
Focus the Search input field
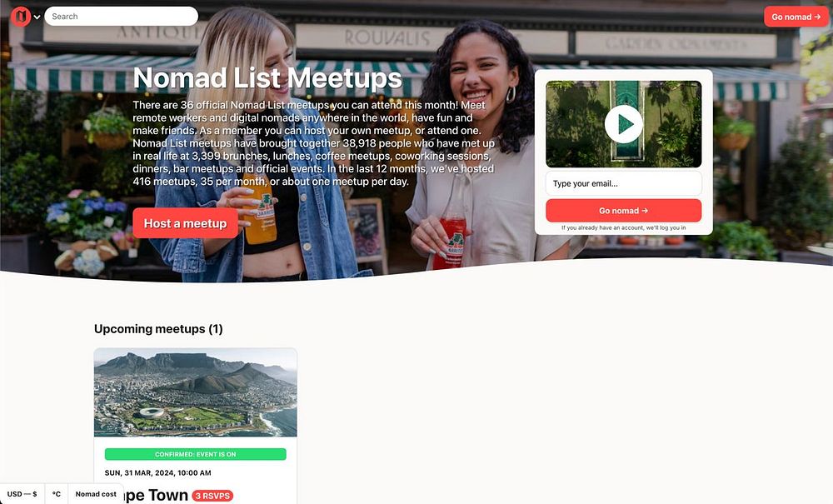(121, 17)
